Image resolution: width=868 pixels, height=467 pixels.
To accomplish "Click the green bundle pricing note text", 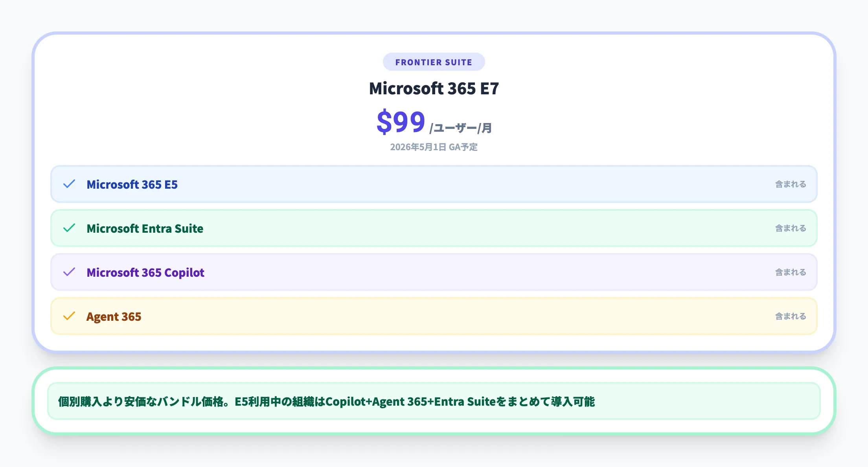I will 326,401.
